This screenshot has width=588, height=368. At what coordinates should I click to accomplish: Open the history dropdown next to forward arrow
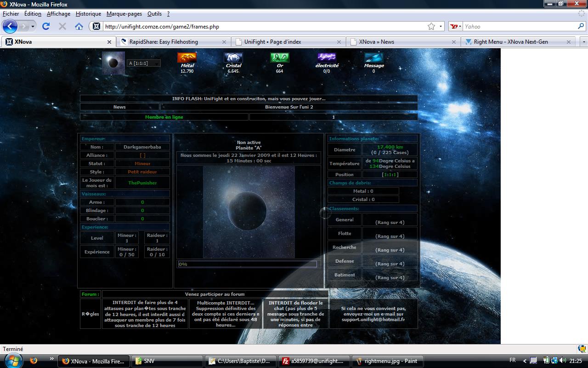click(34, 26)
